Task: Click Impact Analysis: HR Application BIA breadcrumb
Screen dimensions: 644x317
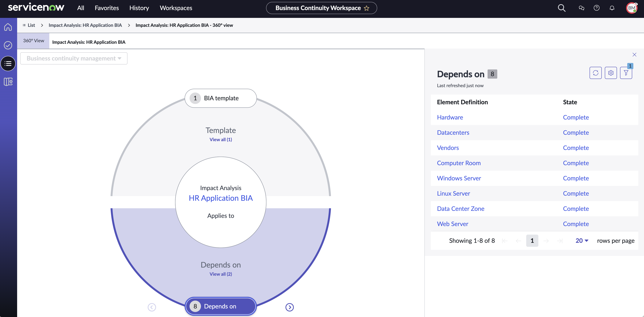Action: click(x=85, y=25)
